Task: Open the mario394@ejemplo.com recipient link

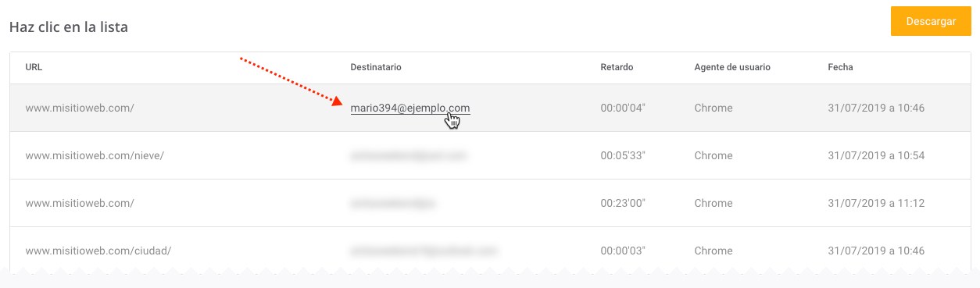Action: point(410,108)
